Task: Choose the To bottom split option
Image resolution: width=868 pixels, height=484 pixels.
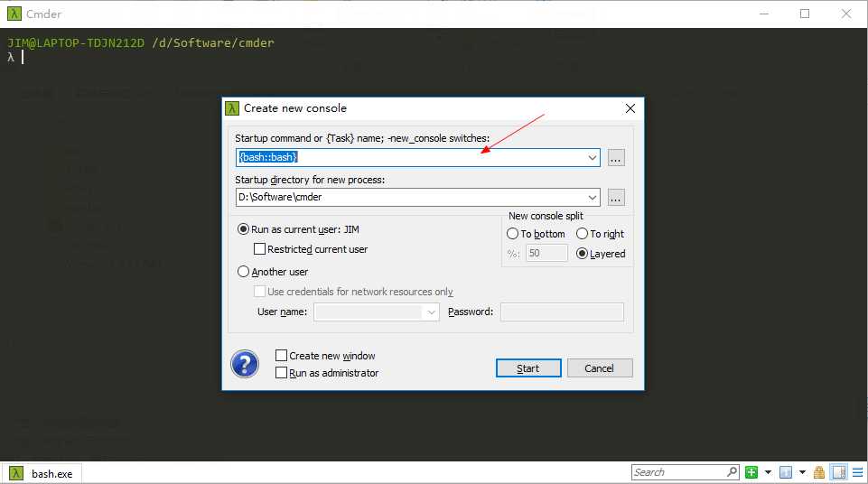Action: [x=536, y=234]
